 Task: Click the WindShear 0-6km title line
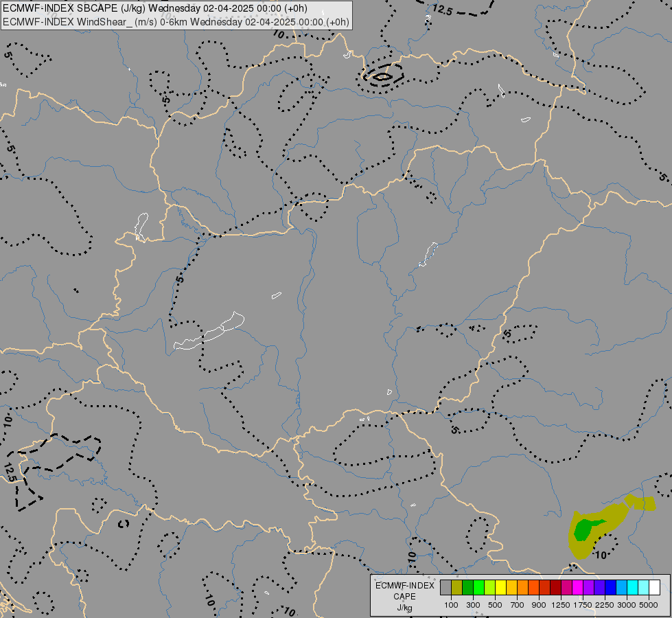176,22
